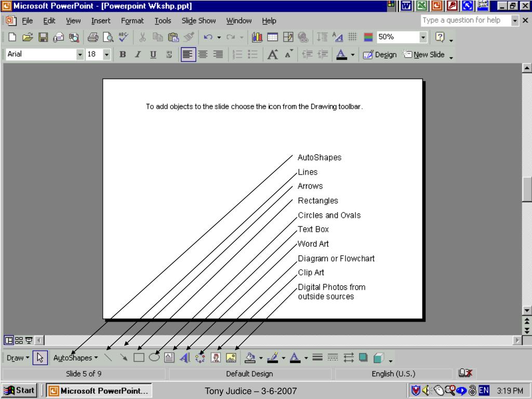Open the Insert menu
Image resolution: width=532 pixels, height=399 pixels.
click(x=101, y=21)
